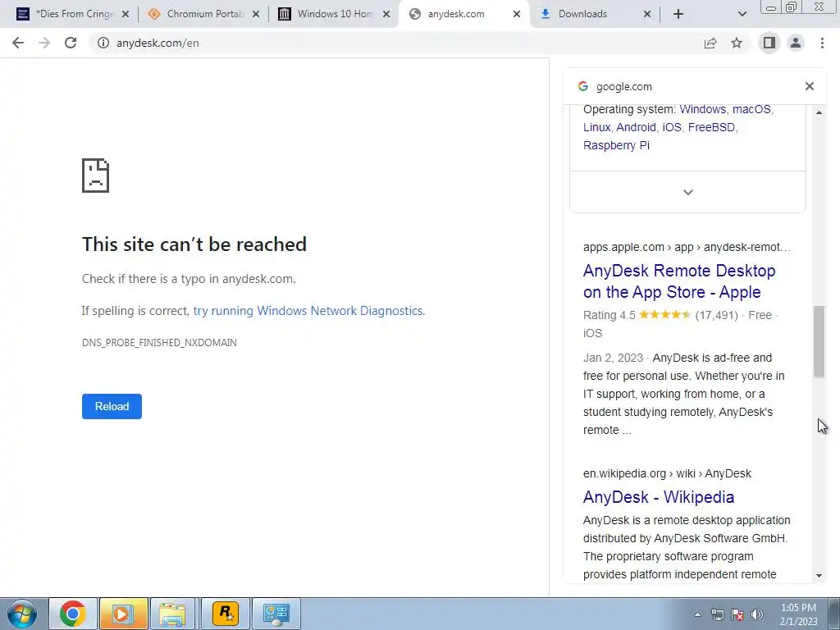
Task: Close the Windows 10 Home tab
Action: tap(386, 14)
